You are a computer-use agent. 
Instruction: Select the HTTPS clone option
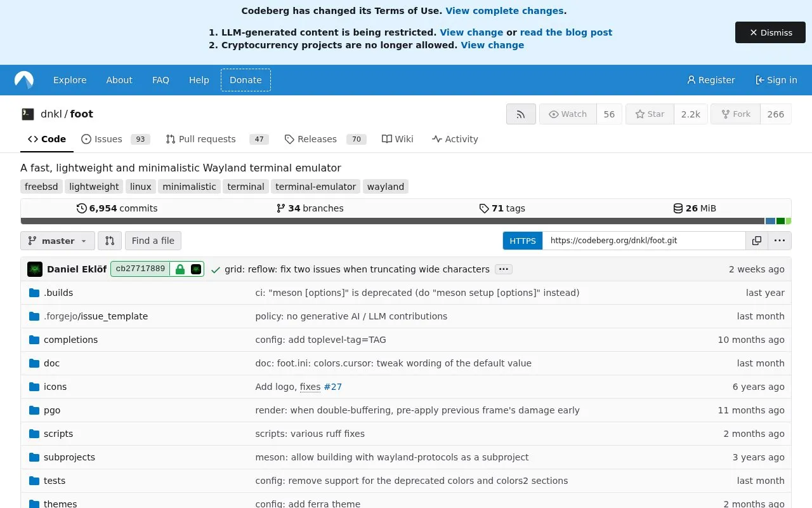(x=523, y=241)
